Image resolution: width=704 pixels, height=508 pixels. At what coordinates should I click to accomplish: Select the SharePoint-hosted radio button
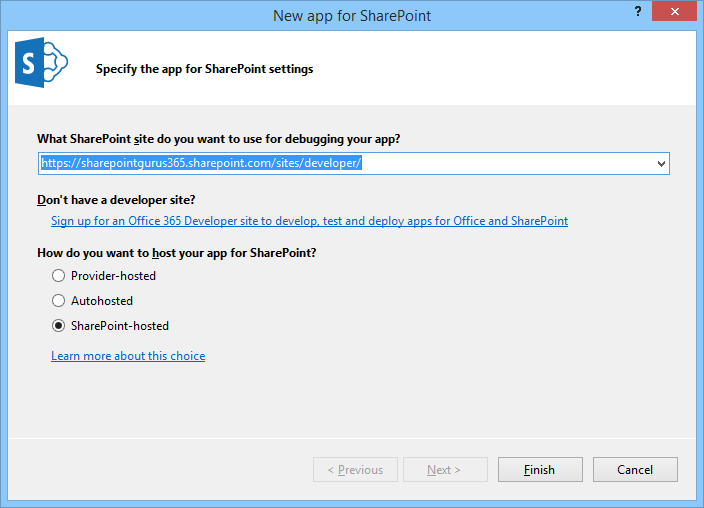point(59,326)
